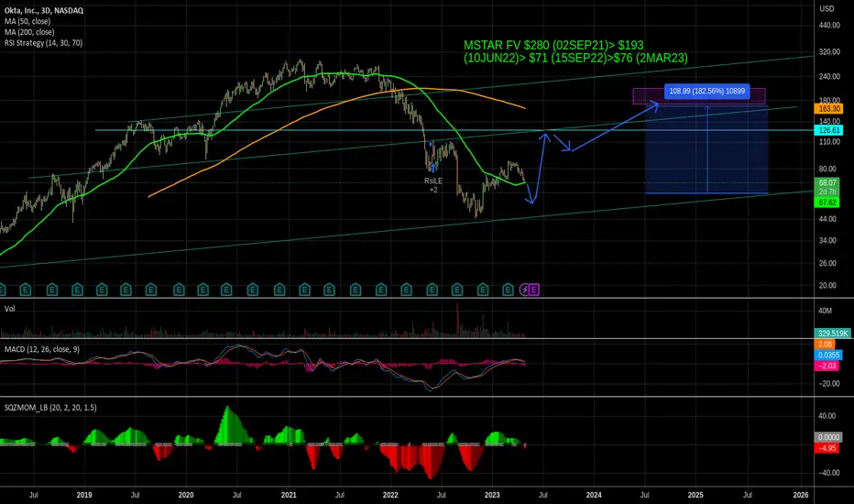
Task: Click the 2024 label on time axis
Action: [x=594, y=495]
